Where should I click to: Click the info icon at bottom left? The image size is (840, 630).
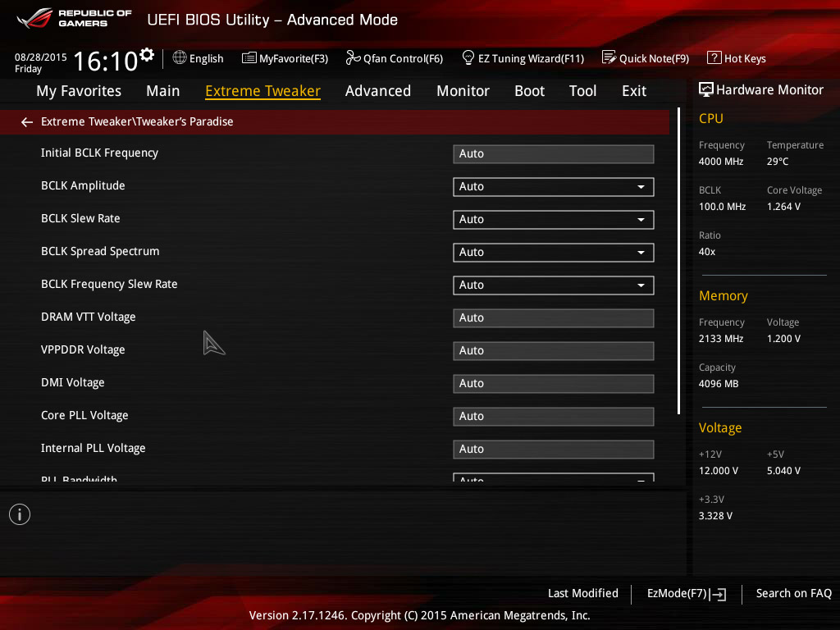(20, 514)
